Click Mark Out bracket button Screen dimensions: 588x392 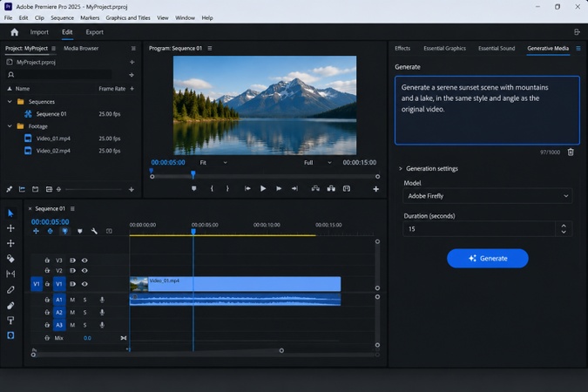pyautogui.click(x=227, y=189)
